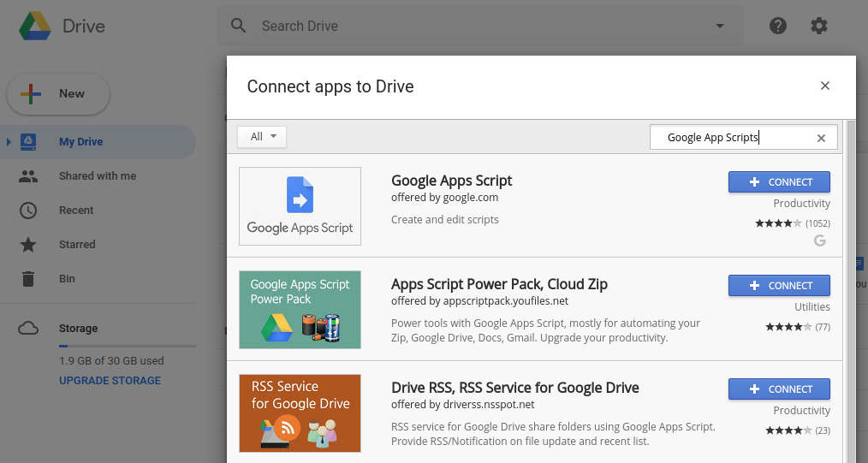Click Utilities category label
Viewport: 868px width, 463px height.
coord(812,307)
